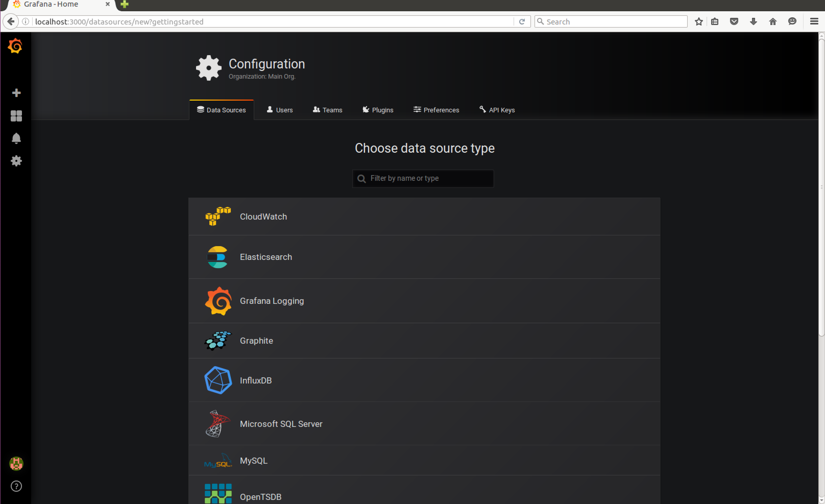The height and width of the screenshot is (504, 825).
Task: Click the browser reload icon
Action: click(522, 22)
